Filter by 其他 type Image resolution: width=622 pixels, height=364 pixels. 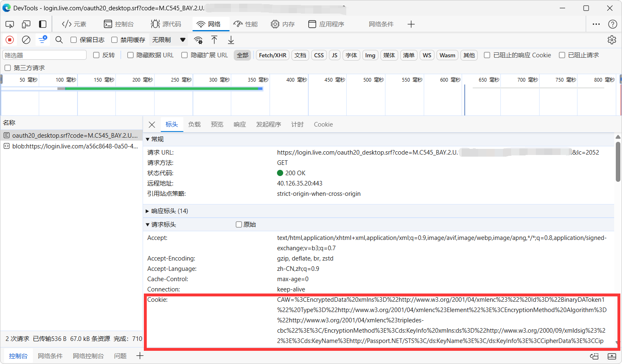coord(469,55)
